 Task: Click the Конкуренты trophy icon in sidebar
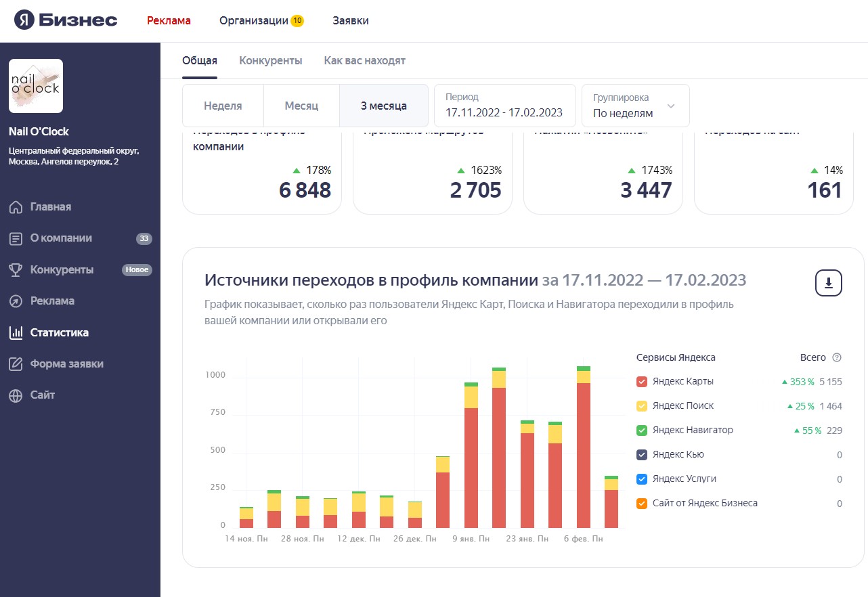(16, 270)
